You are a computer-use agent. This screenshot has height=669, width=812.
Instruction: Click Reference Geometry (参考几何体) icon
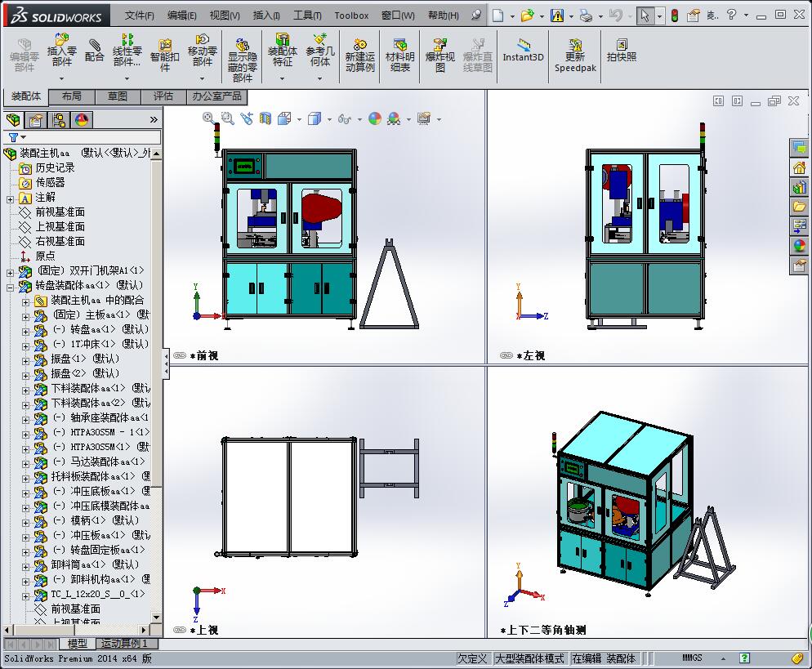[320, 50]
